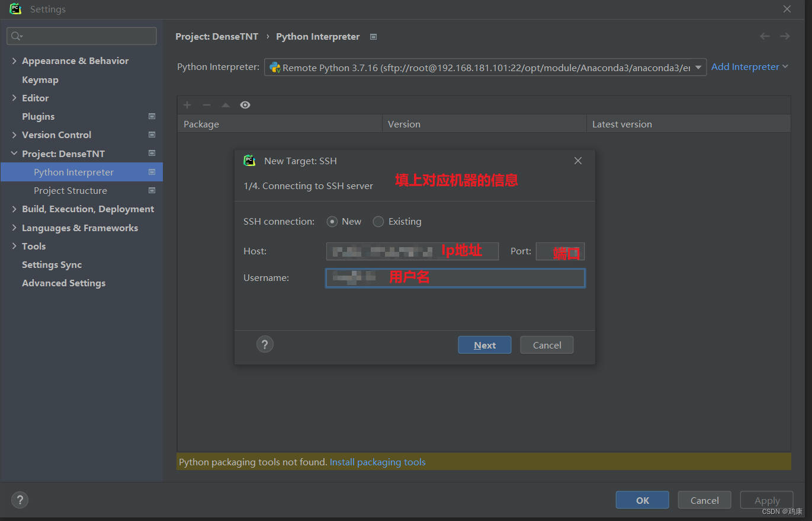The image size is (812, 521).
Task: Click the help icon at Settings bottom left
Action: tap(20, 500)
